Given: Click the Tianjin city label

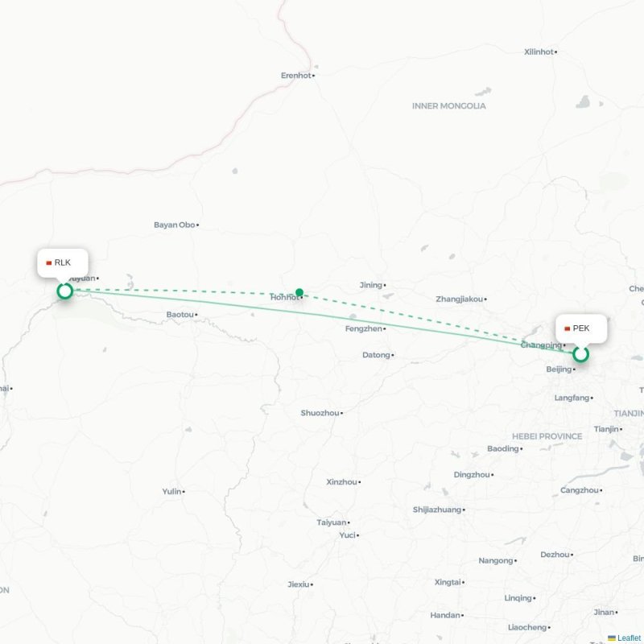Looking at the screenshot, I should point(606,429).
